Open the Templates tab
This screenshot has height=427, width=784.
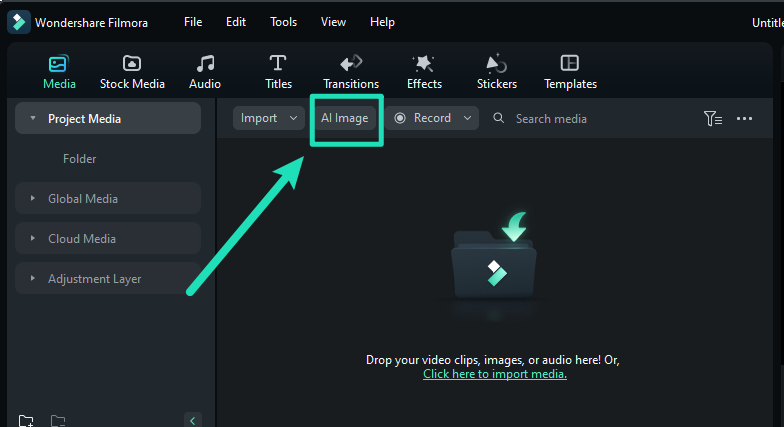(x=570, y=72)
